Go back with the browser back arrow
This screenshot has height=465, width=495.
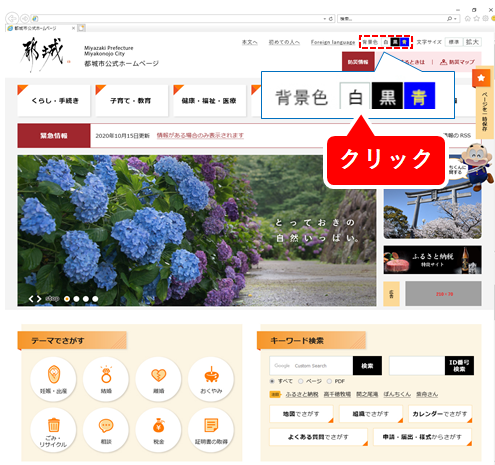(x=12, y=18)
